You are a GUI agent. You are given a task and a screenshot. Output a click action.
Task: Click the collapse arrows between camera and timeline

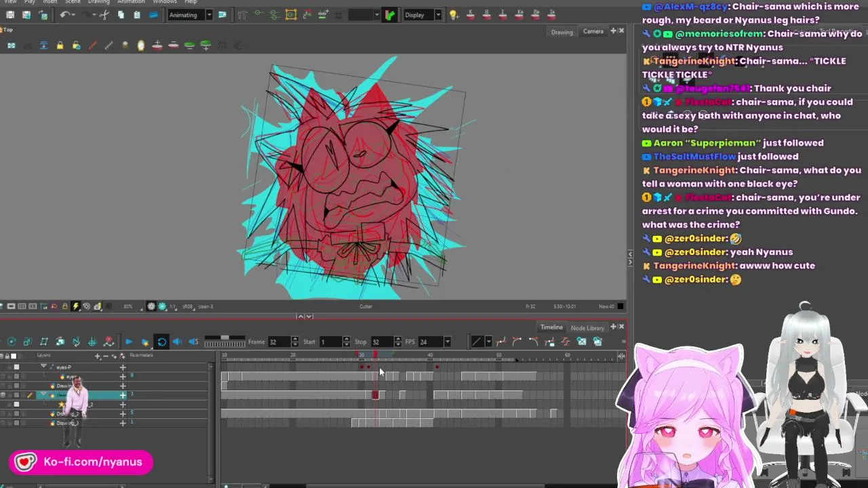pyautogui.click(x=305, y=316)
